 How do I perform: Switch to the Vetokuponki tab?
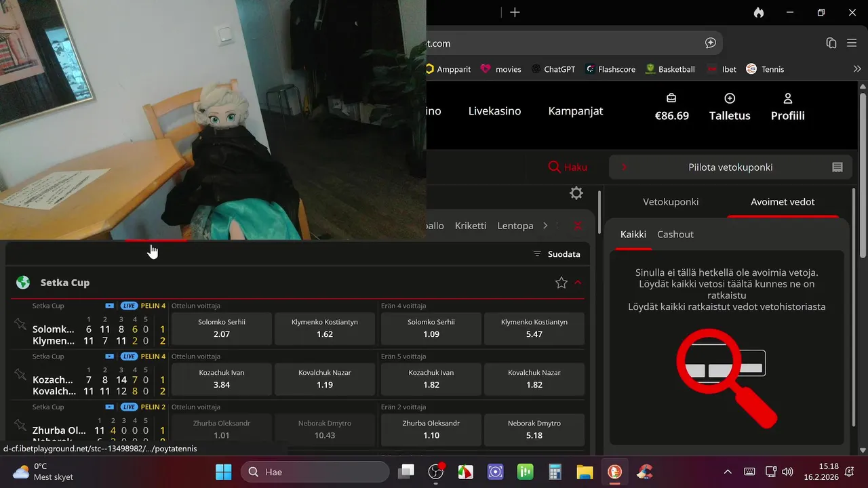671,202
